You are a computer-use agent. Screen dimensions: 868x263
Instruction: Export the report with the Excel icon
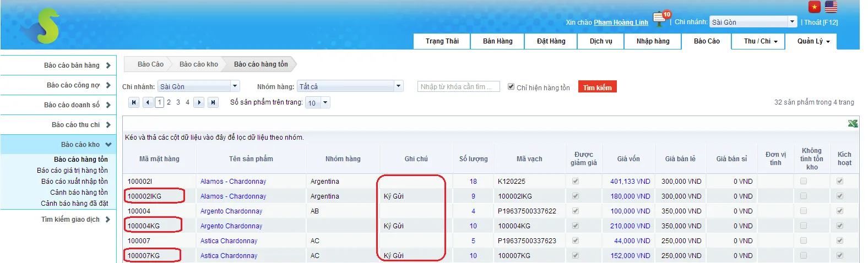(853, 124)
